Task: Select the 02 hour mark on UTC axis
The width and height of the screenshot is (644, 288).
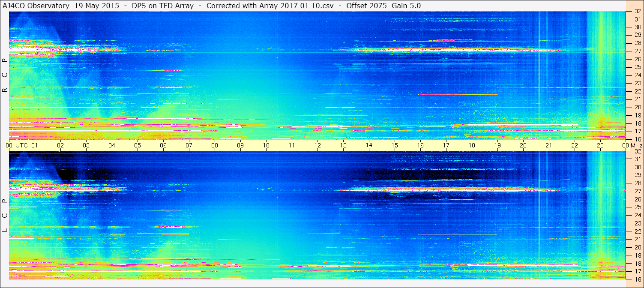Action: click(x=60, y=145)
